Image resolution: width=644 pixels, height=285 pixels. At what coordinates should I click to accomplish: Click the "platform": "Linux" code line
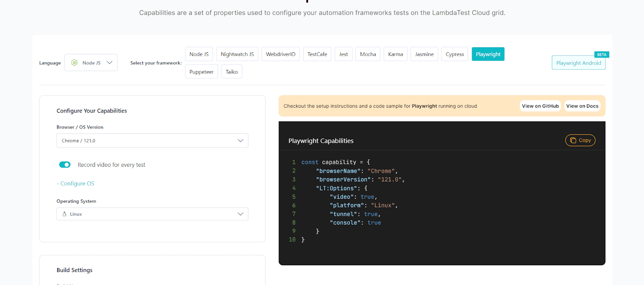(363, 205)
